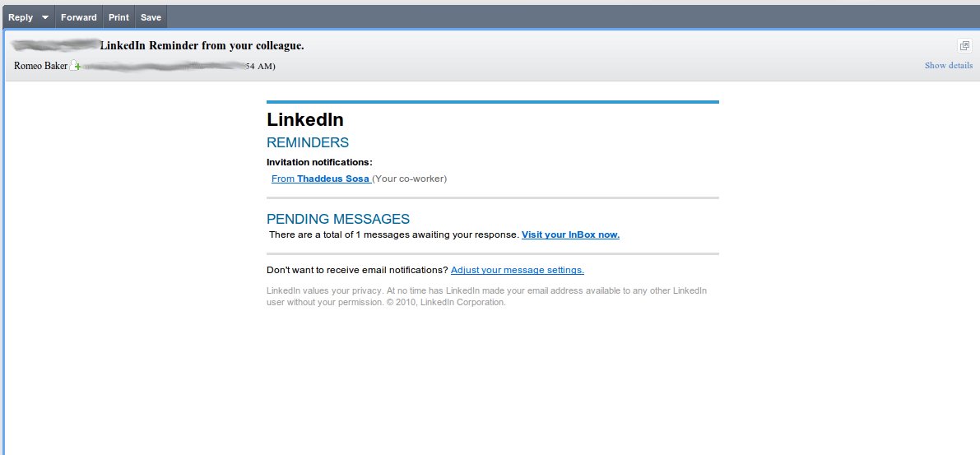Click the PENDING MESSAGES section heading
The width and height of the screenshot is (980, 455).
point(338,219)
